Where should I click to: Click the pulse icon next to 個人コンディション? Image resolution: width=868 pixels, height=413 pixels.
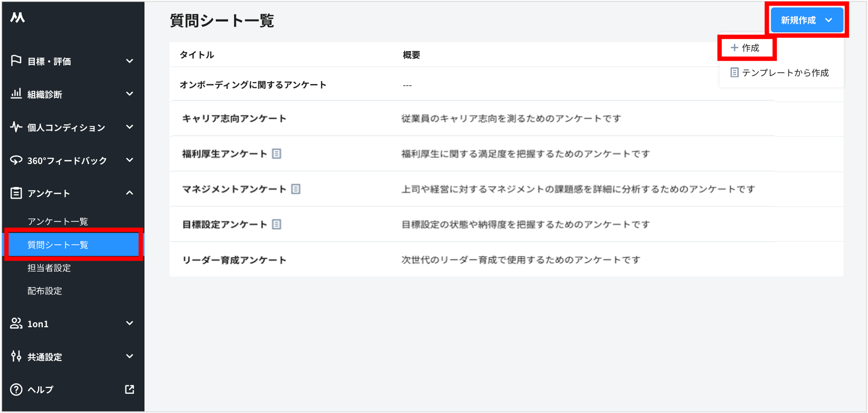pos(16,127)
